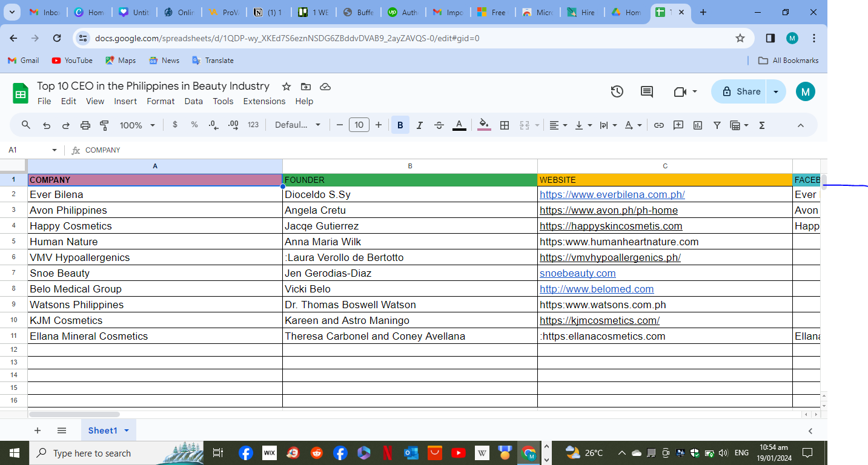Format as currency with dollar icon
The image size is (868, 465).
pyautogui.click(x=175, y=125)
